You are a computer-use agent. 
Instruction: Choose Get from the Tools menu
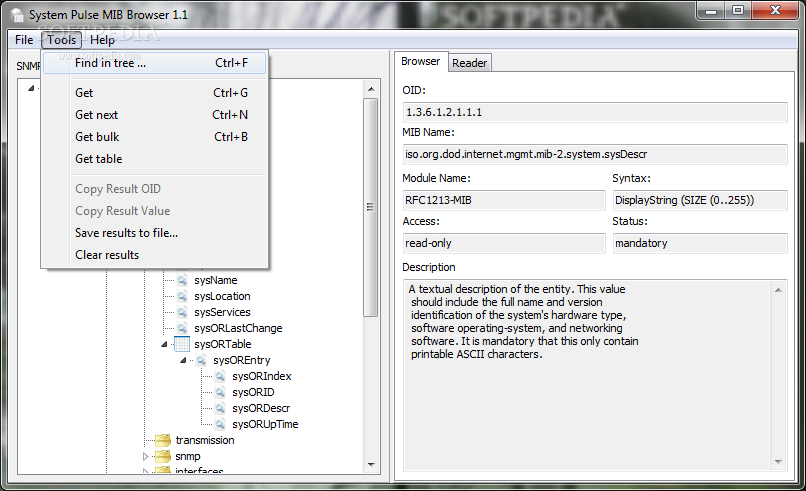pos(155,93)
